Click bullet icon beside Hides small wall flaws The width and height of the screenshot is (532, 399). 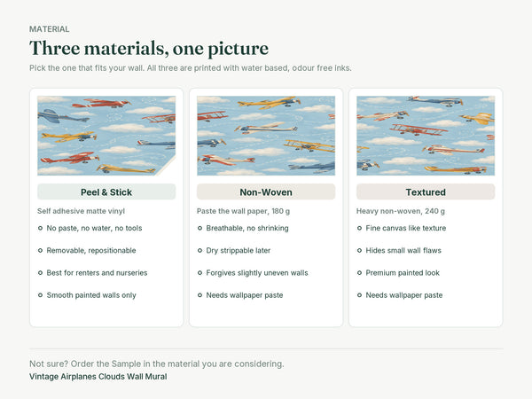coord(359,250)
